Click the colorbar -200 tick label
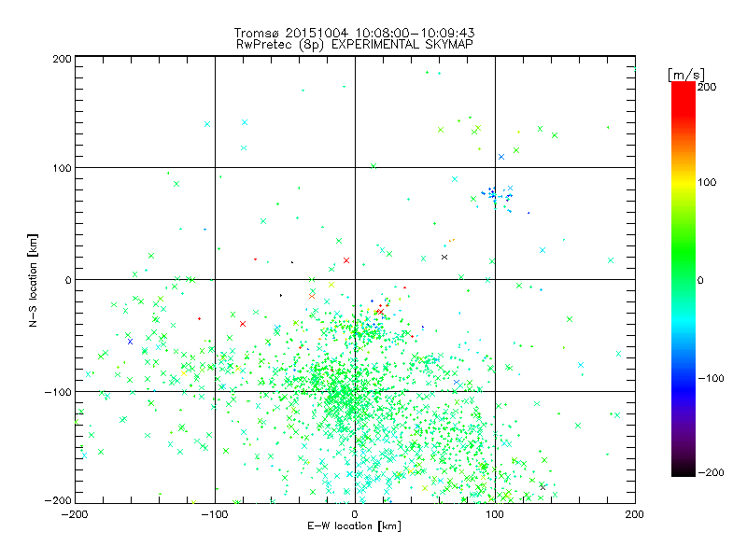747x560 pixels. coord(711,472)
